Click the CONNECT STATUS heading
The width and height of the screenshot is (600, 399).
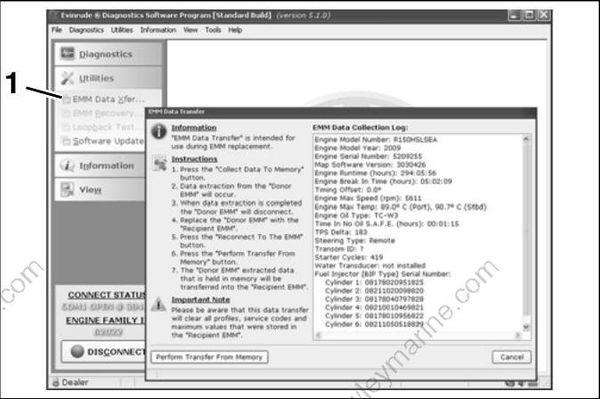click(x=107, y=295)
